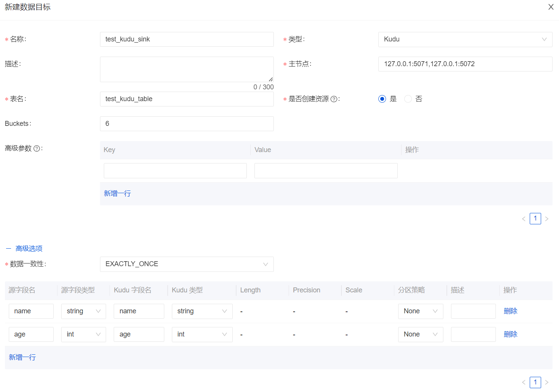
Task: Go to previous page in 高级参数 pagination
Action: 524,219
